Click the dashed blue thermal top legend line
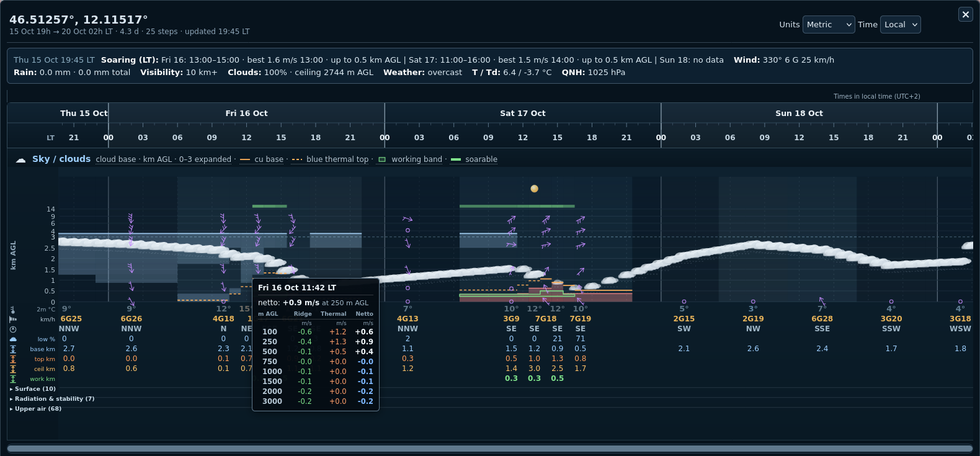The height and width of the screenshot is (456, 980). pyautogui.click(x=297, y=159)
